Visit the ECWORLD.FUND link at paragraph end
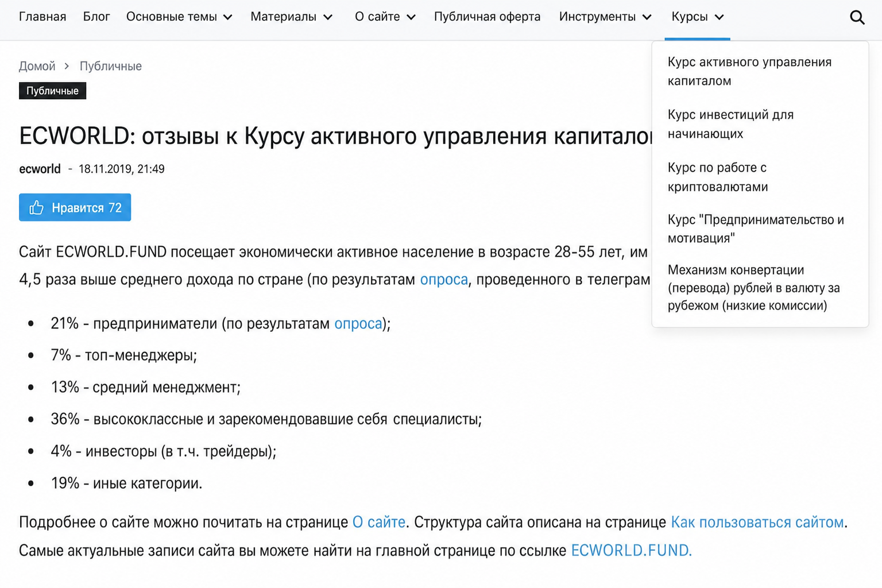The width and height of the screenshot is (882, 588). [631, 551]
